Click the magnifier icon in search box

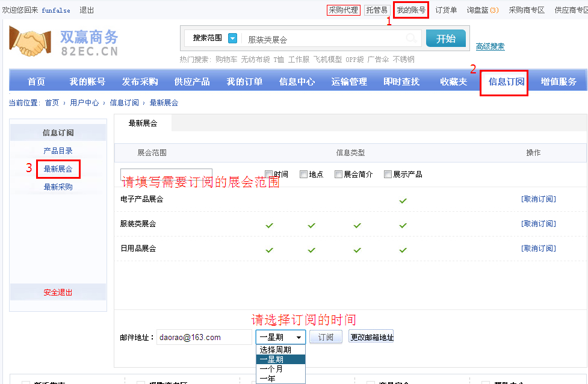click(412, 39)
